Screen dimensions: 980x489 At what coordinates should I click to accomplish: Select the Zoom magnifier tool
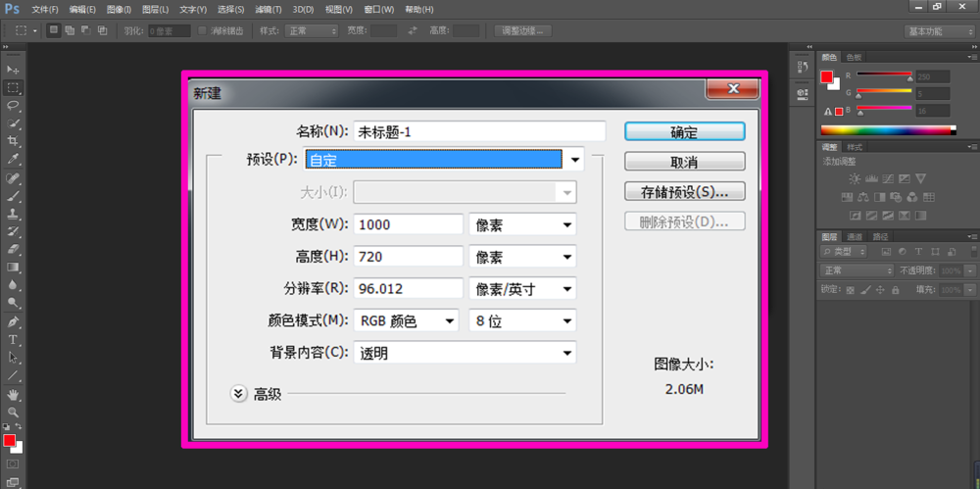tap(14, 412)
